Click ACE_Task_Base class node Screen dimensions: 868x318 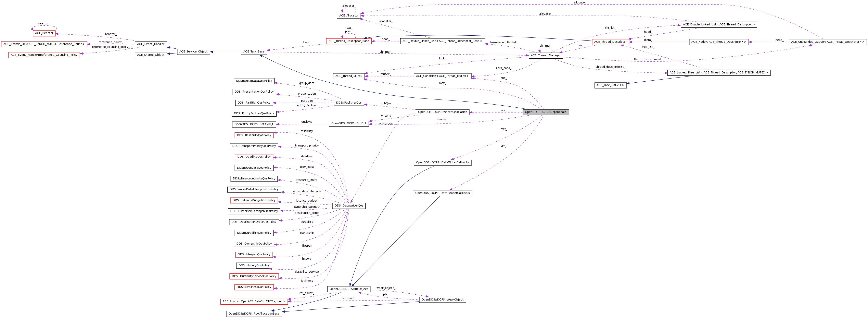pyautogui.click(x=254, y=52)
